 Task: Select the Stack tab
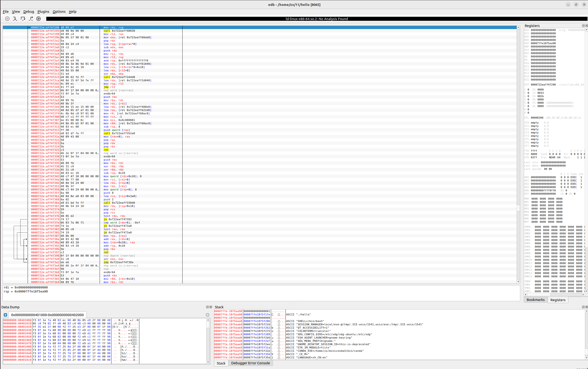pos(221,363)
